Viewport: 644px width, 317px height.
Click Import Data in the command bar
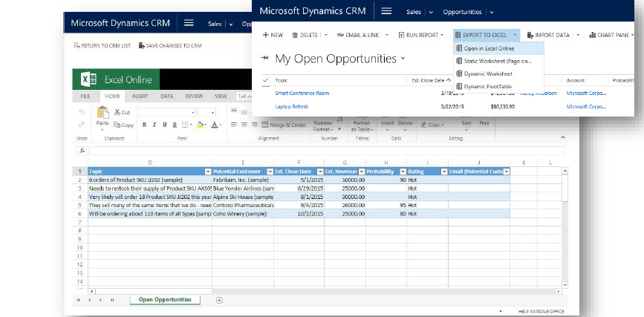[551, 35]
